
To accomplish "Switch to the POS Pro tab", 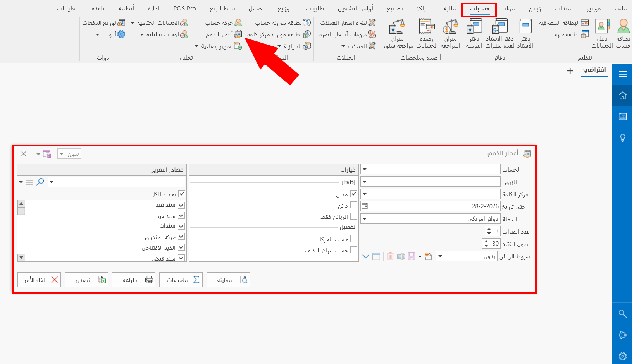I will click(x=184, y=9).
